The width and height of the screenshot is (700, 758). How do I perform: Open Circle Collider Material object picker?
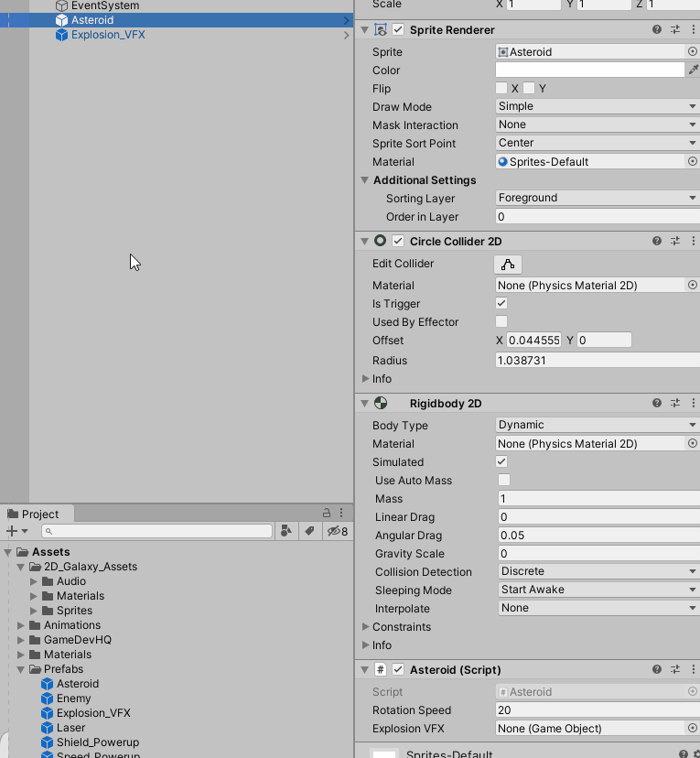[693, 286]
